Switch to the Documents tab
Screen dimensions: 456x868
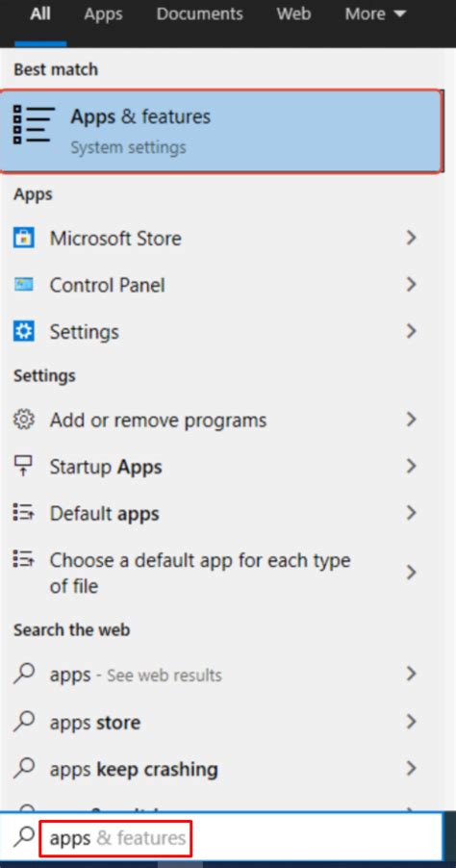pos(199,13)
